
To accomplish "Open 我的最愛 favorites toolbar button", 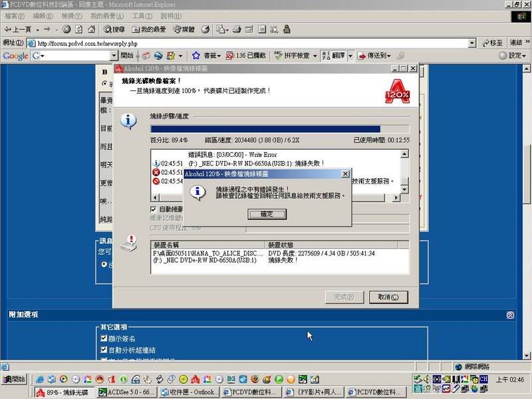I will tap(148, 29).
